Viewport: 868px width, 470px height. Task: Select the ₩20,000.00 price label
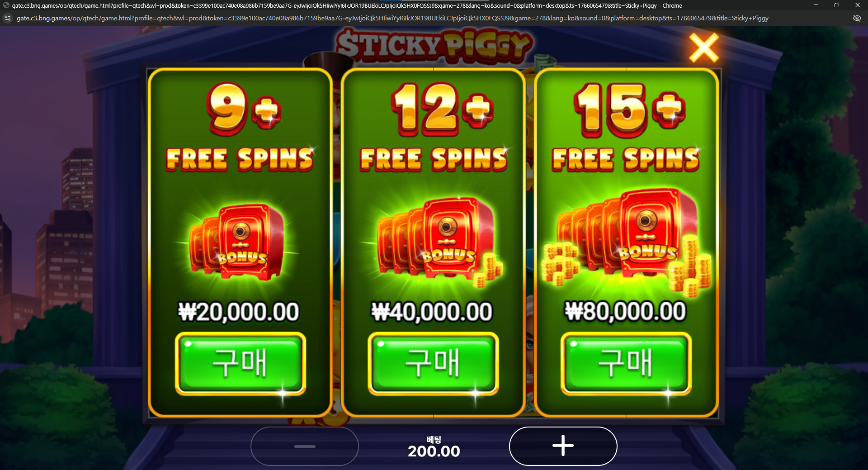pos(238,312)
